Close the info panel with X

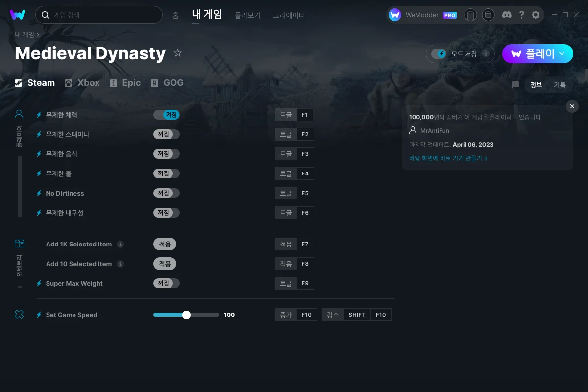coord(572,106)
